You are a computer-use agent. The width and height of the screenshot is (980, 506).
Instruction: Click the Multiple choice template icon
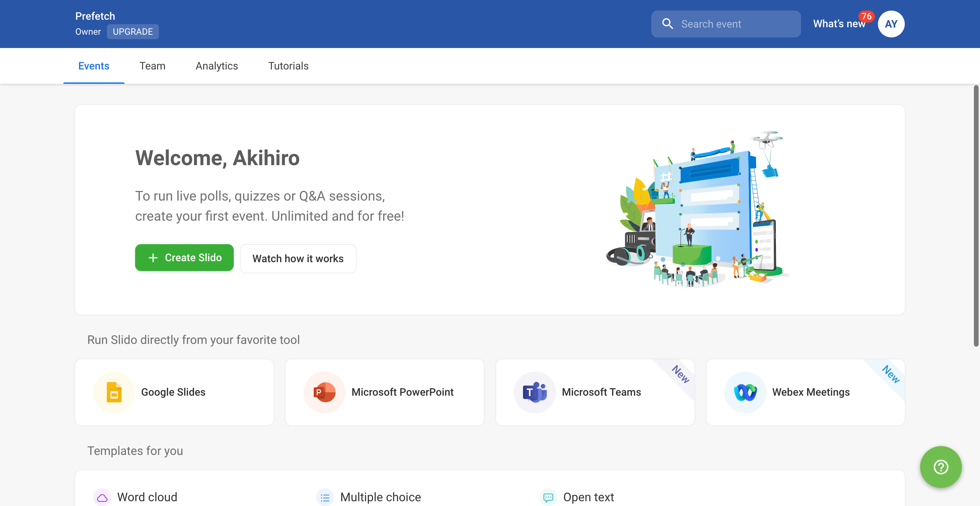pyautogui.click(x=325, y=497)
